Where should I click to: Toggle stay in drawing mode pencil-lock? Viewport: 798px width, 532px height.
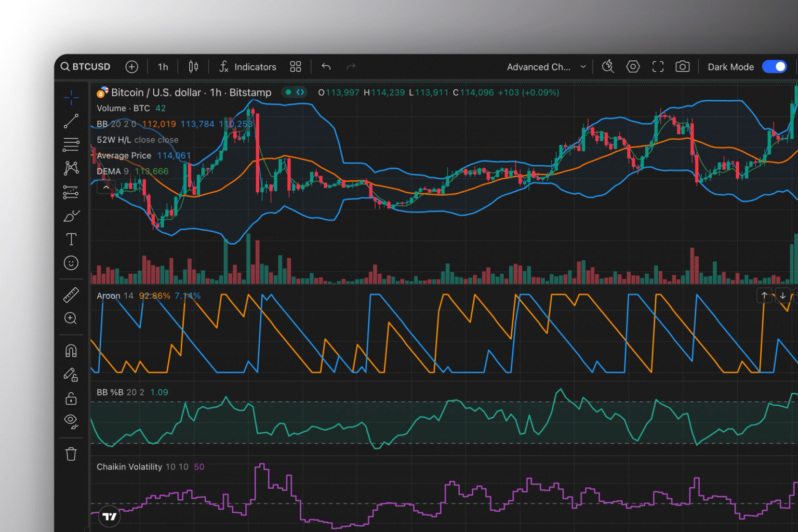71,375
